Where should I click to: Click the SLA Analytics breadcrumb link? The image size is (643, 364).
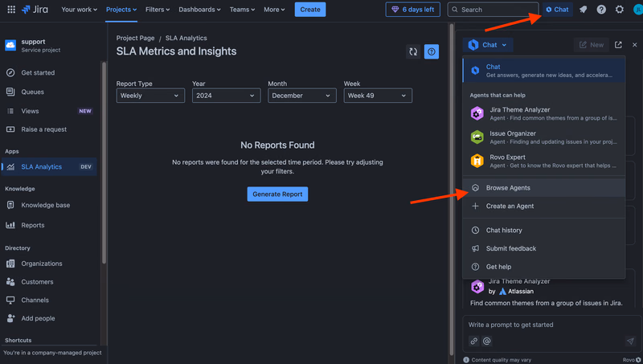click(x=186, y=38)
